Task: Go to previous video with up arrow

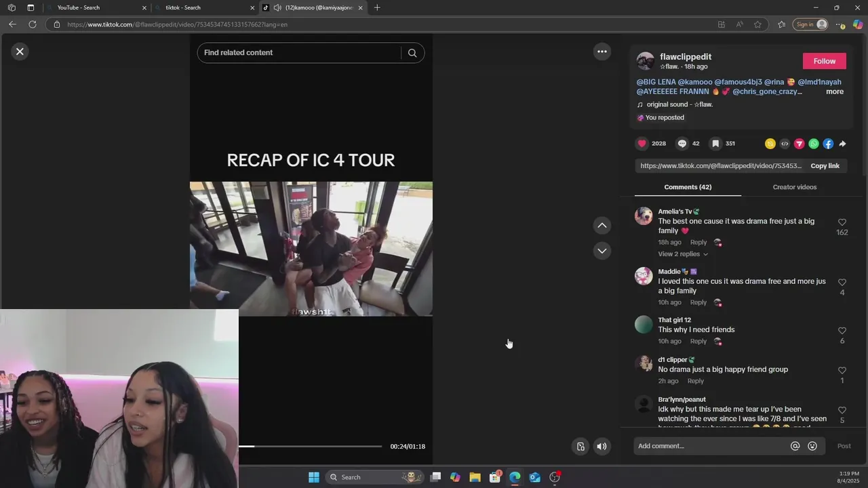Action: (x=601, y=225)
